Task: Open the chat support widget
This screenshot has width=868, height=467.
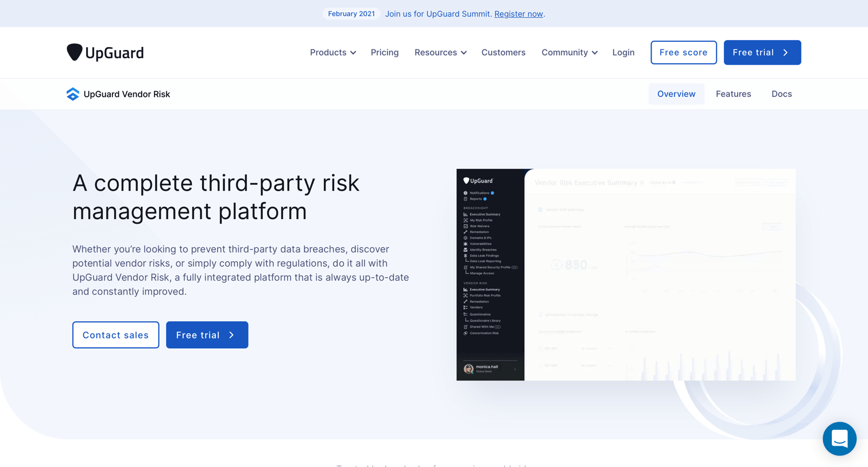Action: (839, 439)
